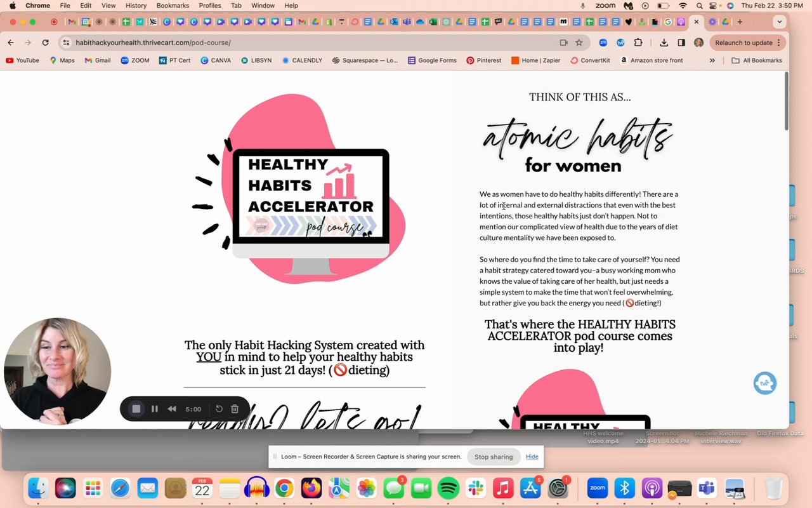Open the Extensions puzzle-piece menu
Screen dimensions: 812x508
tap(638, 43)
